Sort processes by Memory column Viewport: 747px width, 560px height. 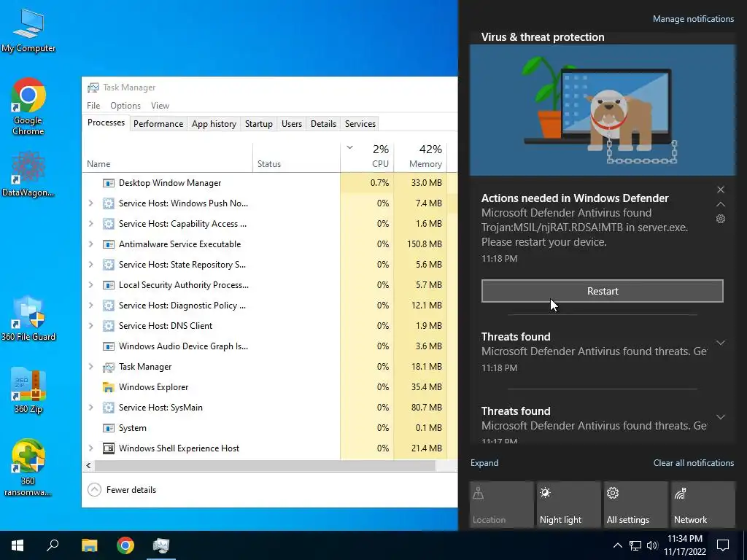pyautogui.click(x=421, y=157)
